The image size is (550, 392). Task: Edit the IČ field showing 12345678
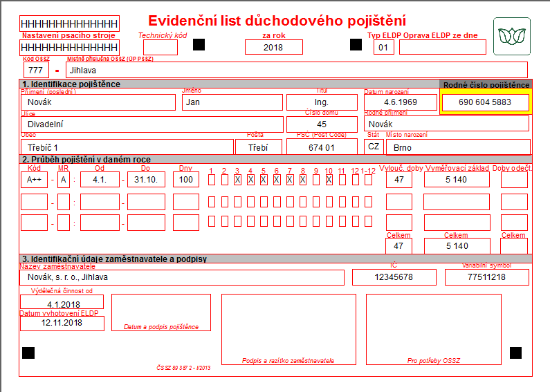[394, 277]
